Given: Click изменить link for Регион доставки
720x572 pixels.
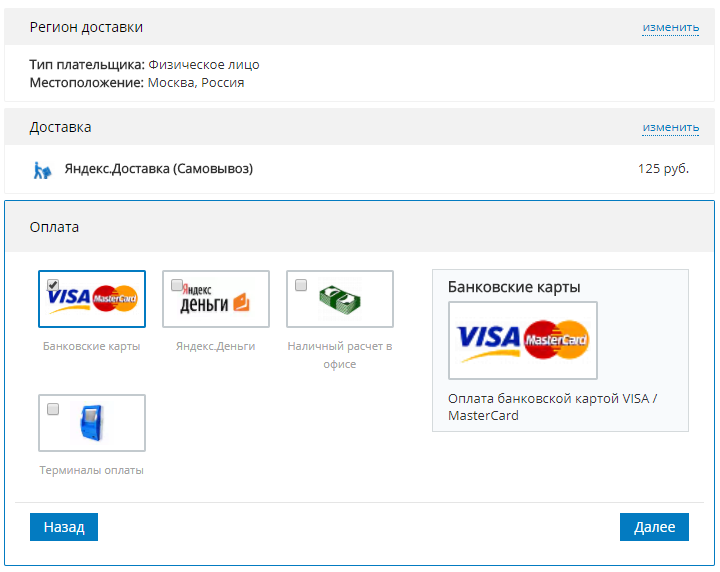Looking at the screenshot, I should point(670,27).
